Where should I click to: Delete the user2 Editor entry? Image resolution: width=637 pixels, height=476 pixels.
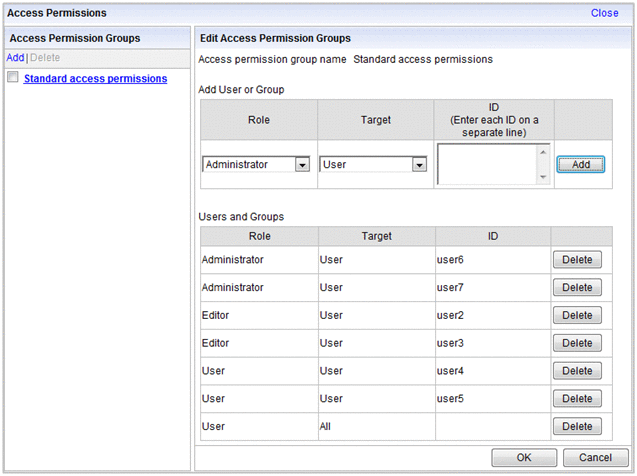pyautogui.click(x=577, y=315)
